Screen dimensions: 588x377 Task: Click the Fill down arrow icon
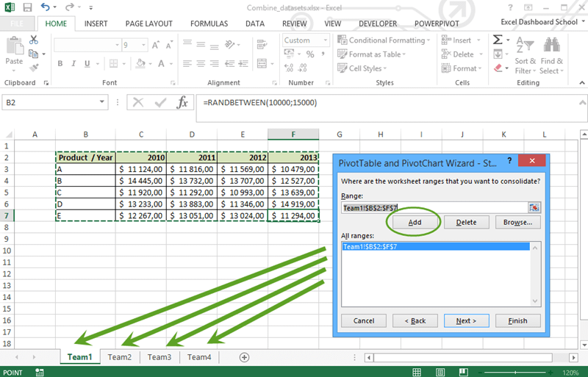click(498, 54)
